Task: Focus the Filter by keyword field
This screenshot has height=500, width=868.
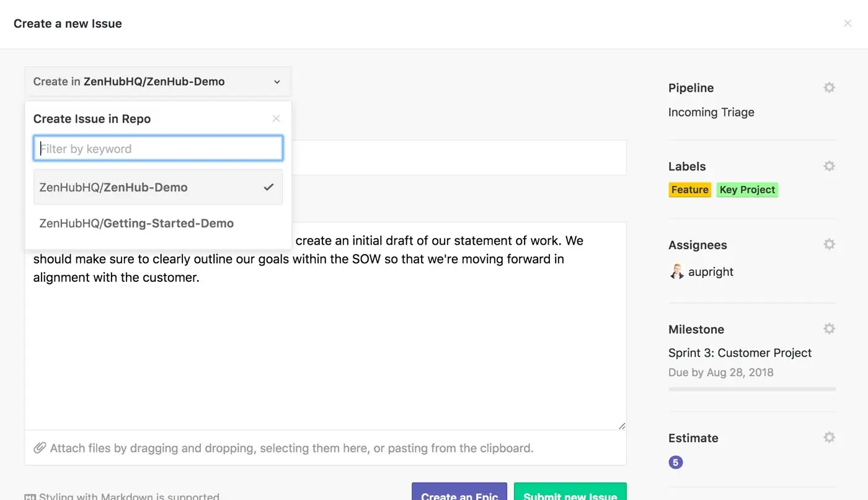Action: [x=158, y=149]
